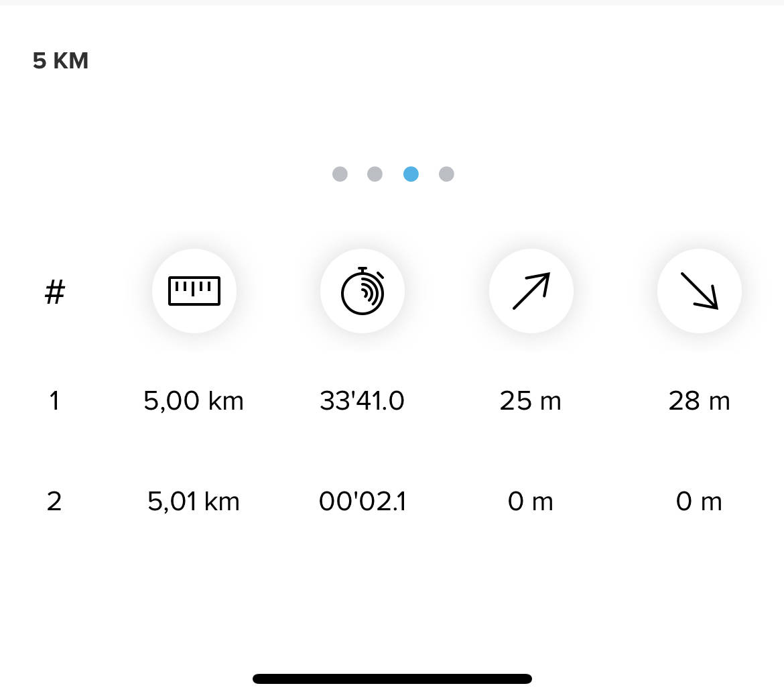The image size is (784, 700).
Task: Tap the home indicator bar
Action: tap(392, 679)
